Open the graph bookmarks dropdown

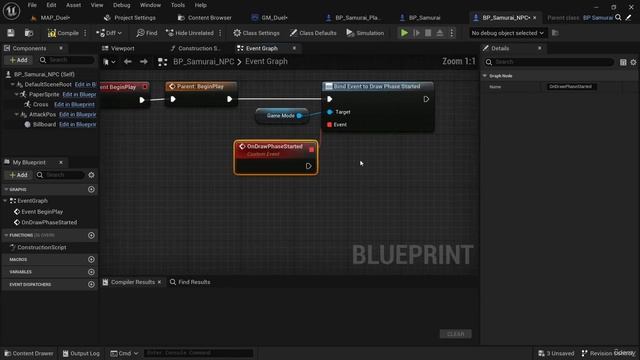[x=109, y=62]
